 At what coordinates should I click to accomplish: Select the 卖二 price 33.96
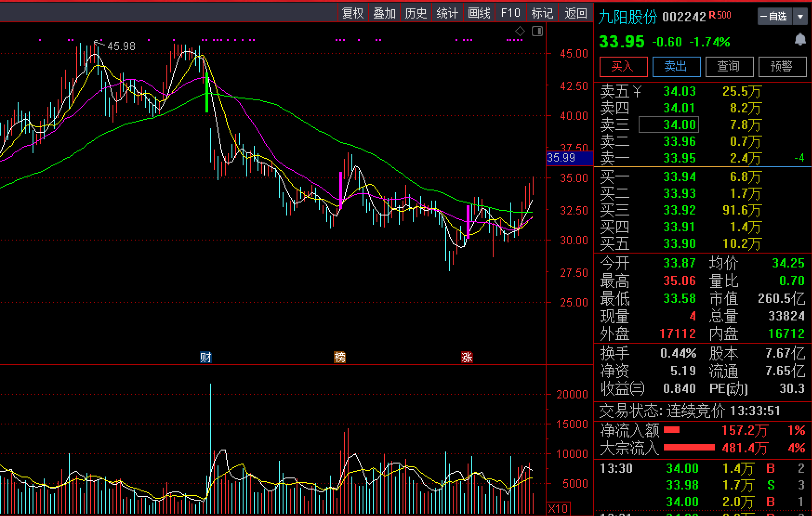click(680, 142)
